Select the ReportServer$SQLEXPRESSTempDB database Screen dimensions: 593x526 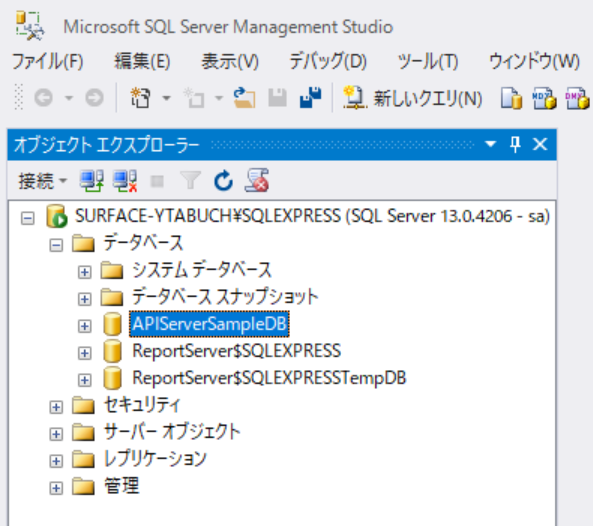[269, 378]
